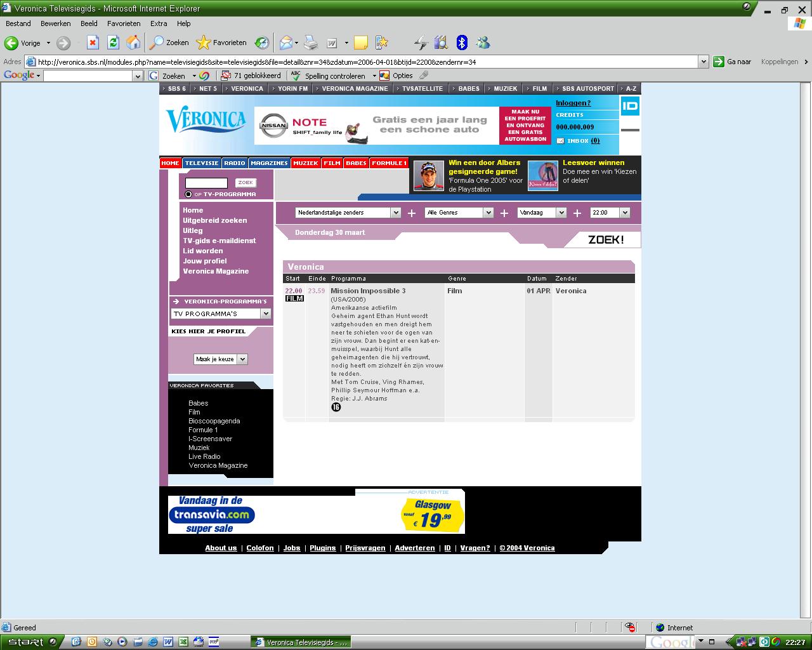Click the lightning bolt toolbar icon
The height and width of the screenshot is (650, 812).
pyautogui.click(x=421, y=43)
